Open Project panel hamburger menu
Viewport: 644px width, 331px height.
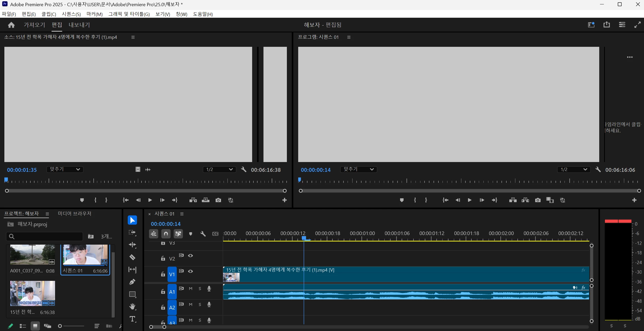click(x=47, y=214)
